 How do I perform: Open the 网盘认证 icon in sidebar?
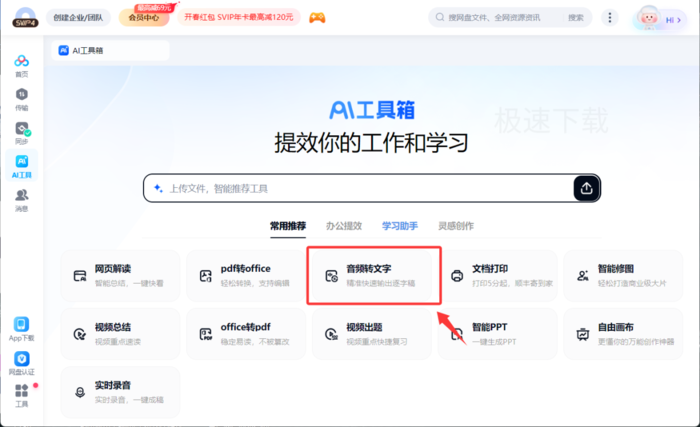[x=21, y=363]
